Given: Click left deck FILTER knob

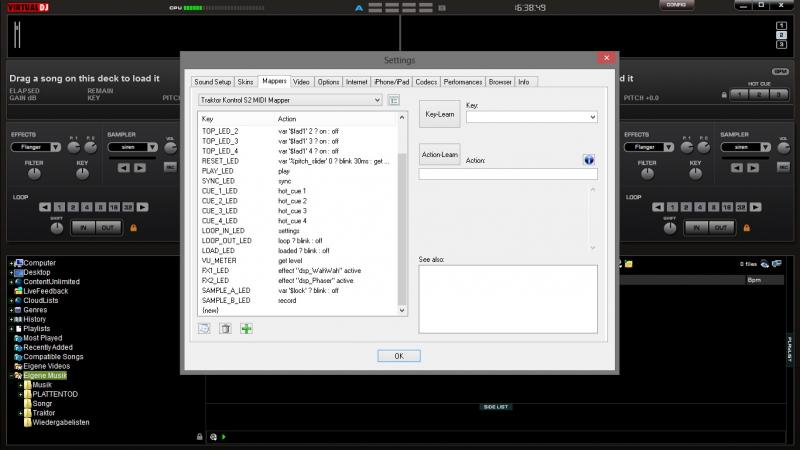Looking at the screenshot, I should [34, 174].
